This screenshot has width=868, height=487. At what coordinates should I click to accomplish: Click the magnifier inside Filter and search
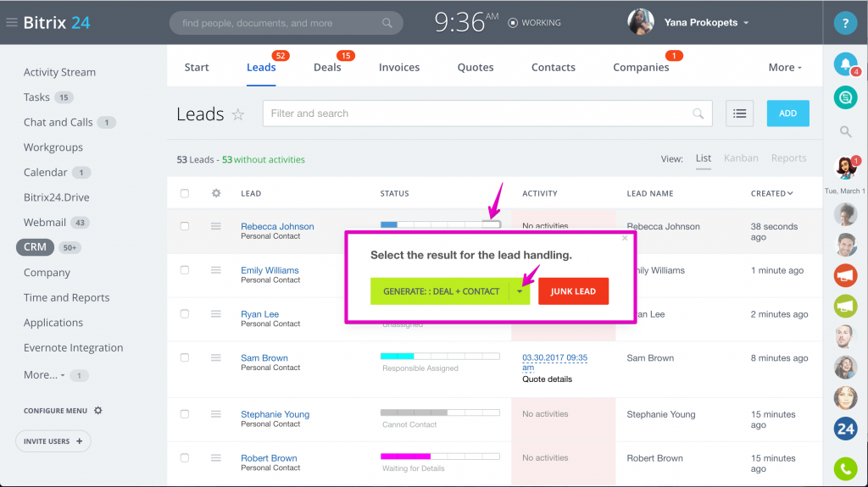[698, 113]
